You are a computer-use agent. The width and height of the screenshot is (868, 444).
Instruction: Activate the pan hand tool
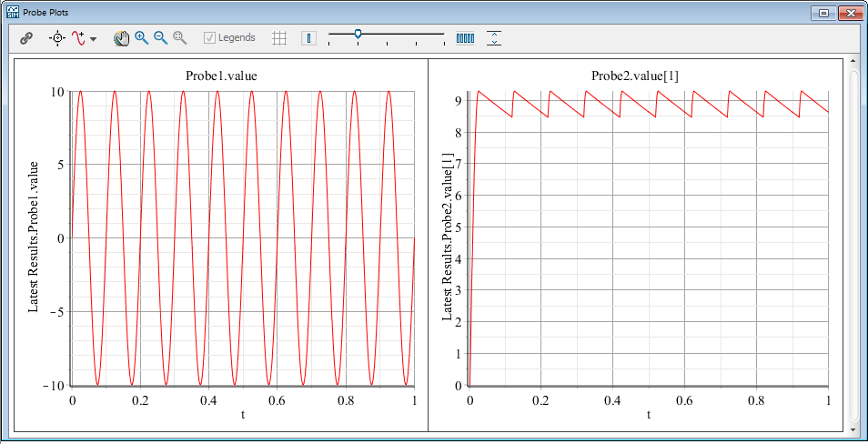point(121,38)
